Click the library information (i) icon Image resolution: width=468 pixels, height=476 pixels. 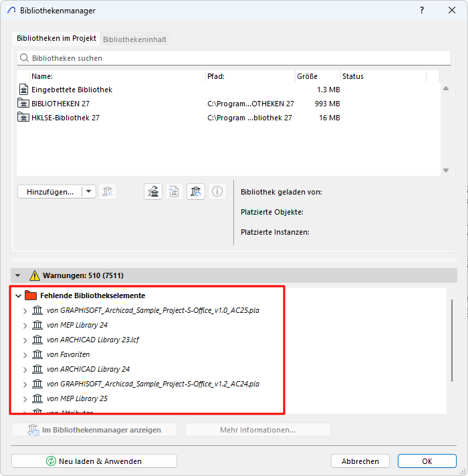tap(217, 192)
